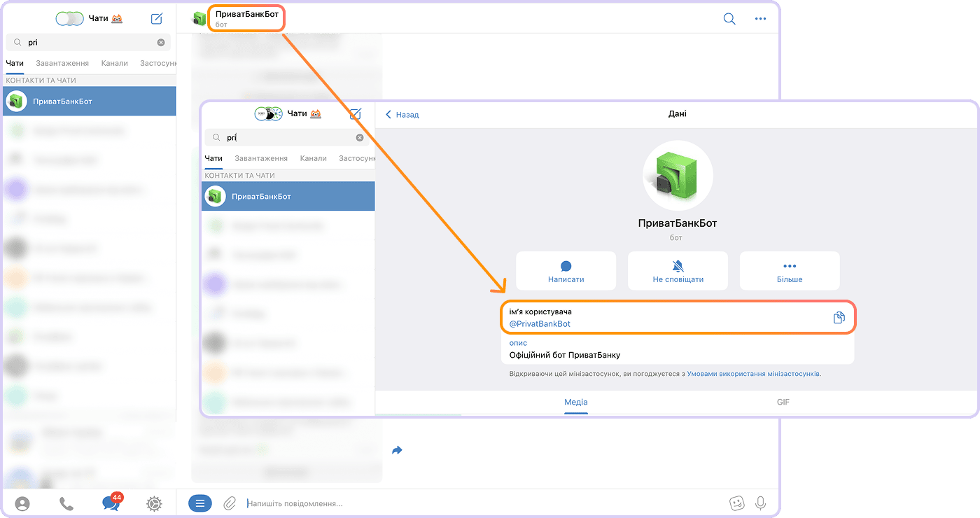Click large ПриватБанкБот profile avatar
This screenshot has width=980, height=518.
(x=678, y=175)
